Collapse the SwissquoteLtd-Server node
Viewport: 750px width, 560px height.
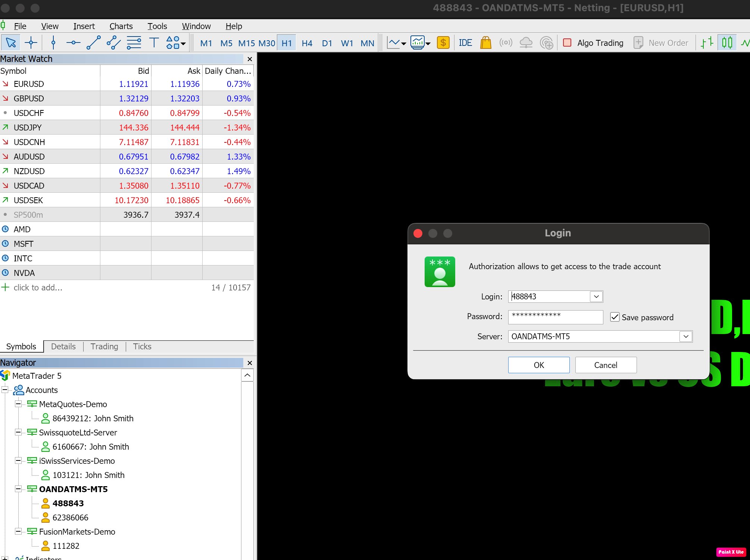pos(18,432)
